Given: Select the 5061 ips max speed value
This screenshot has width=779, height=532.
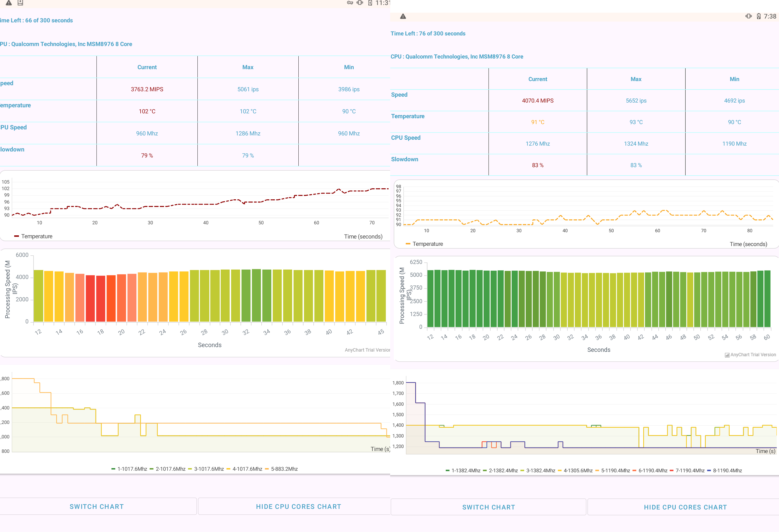Looking at the screenshot, I should click(248, 89).
